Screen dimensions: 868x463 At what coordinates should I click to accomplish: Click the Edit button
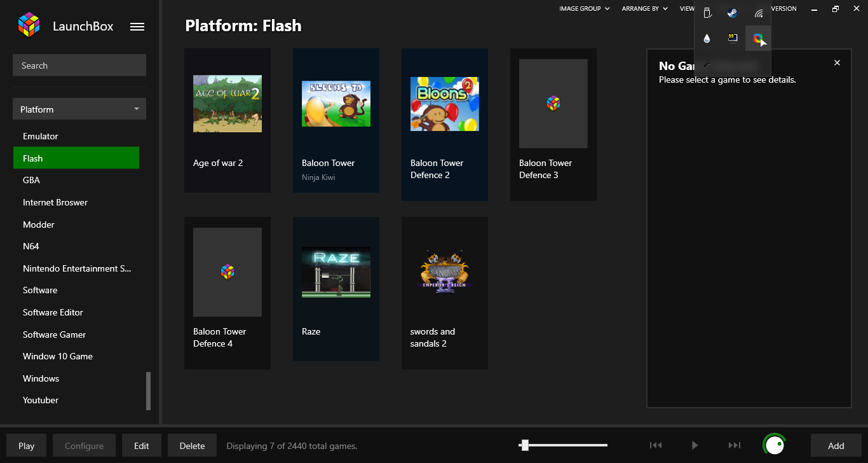tap(142, 445)
